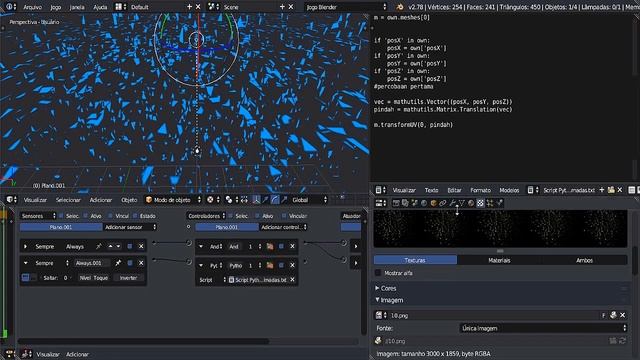Open the Ajuda menu
This screenshot has height=360, width=640.
tap(100, 7)
